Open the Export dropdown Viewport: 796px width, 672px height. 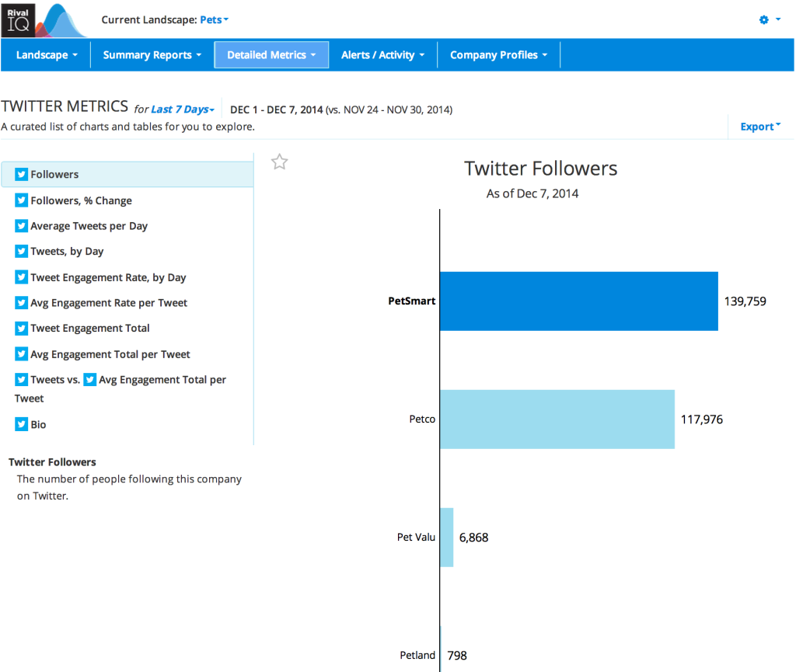pos(760,127)
